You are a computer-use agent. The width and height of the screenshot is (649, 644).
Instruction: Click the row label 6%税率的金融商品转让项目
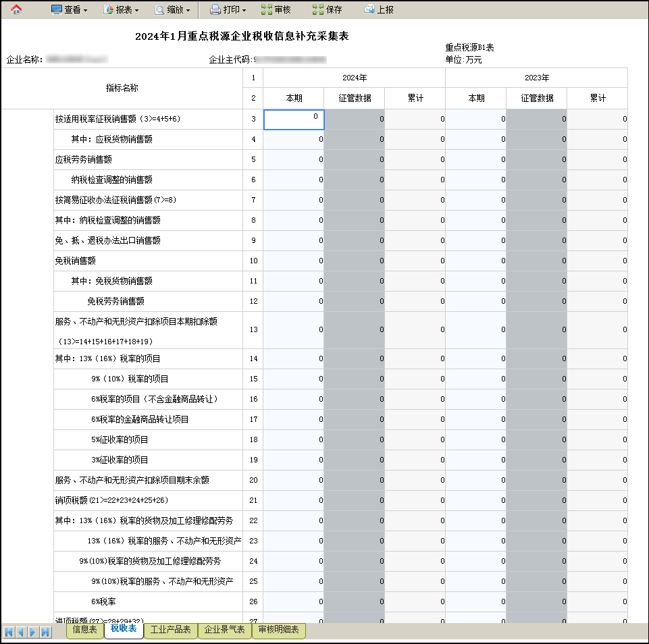tap(140, 419)
